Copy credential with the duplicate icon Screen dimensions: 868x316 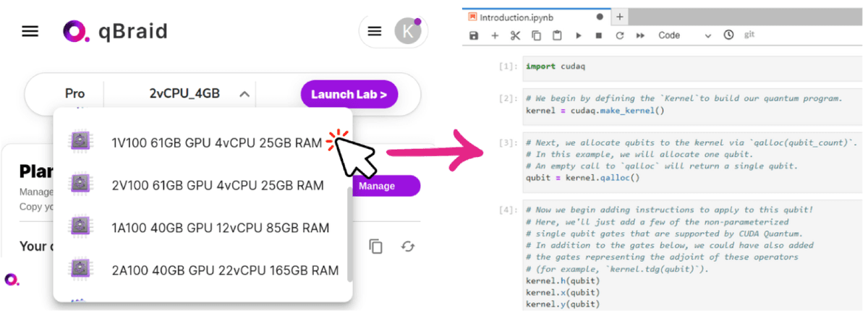(376, 246)
